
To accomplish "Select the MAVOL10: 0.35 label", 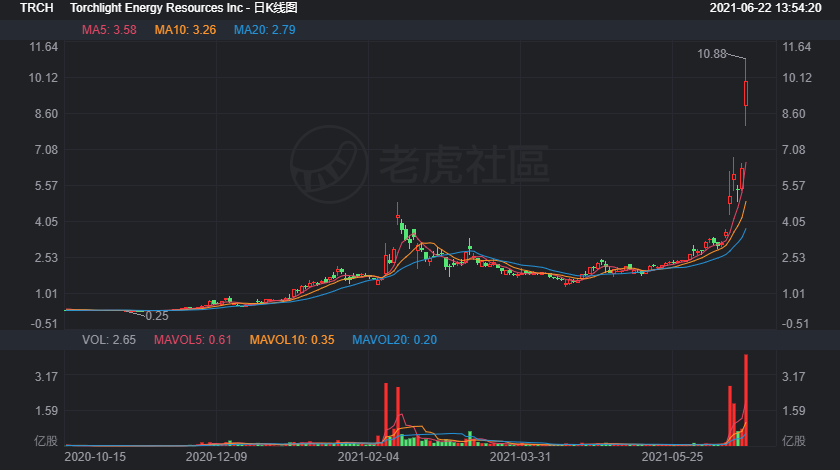I will tap(292, 340).
